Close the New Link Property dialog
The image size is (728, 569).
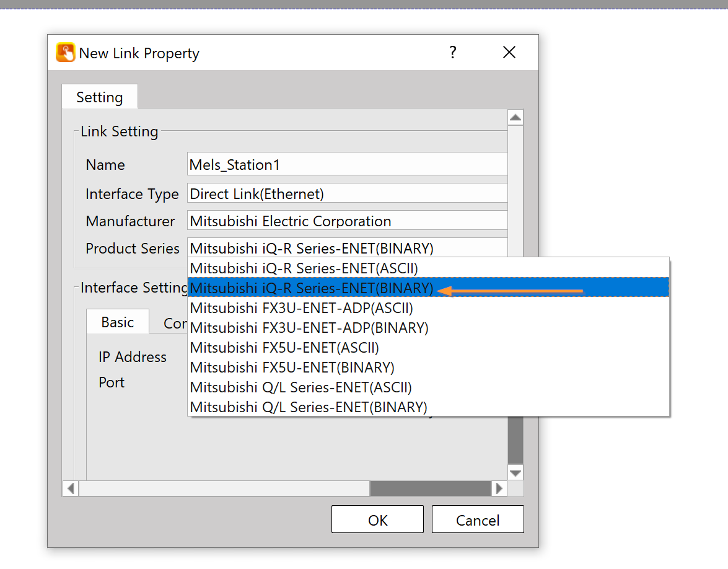tap(509, 53)
